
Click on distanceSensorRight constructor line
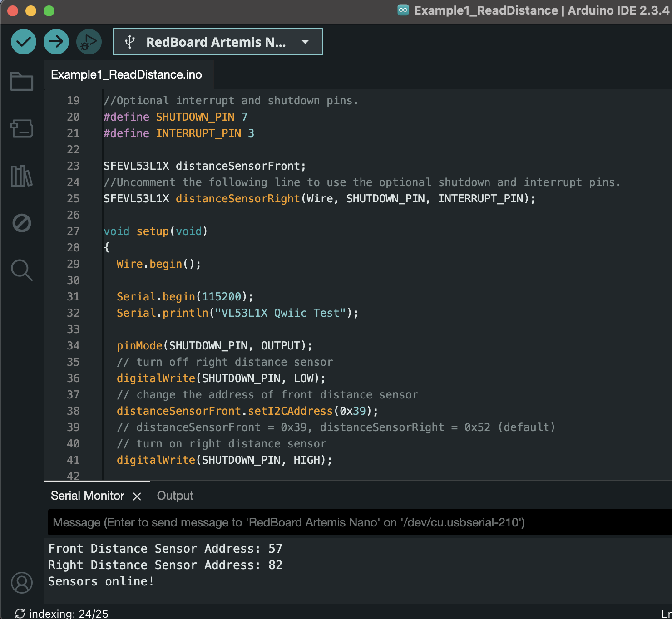[x=320, y=199]
